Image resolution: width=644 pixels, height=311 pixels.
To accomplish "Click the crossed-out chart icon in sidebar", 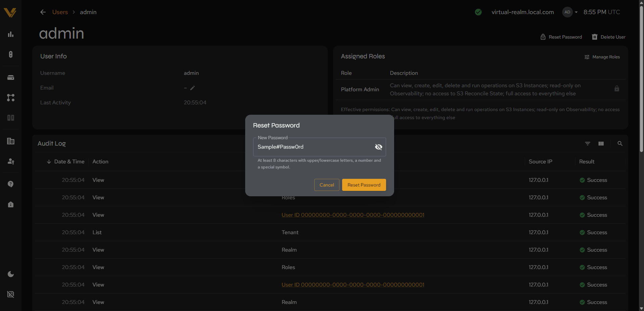I will pyautogui.click(x=11, y=294).
